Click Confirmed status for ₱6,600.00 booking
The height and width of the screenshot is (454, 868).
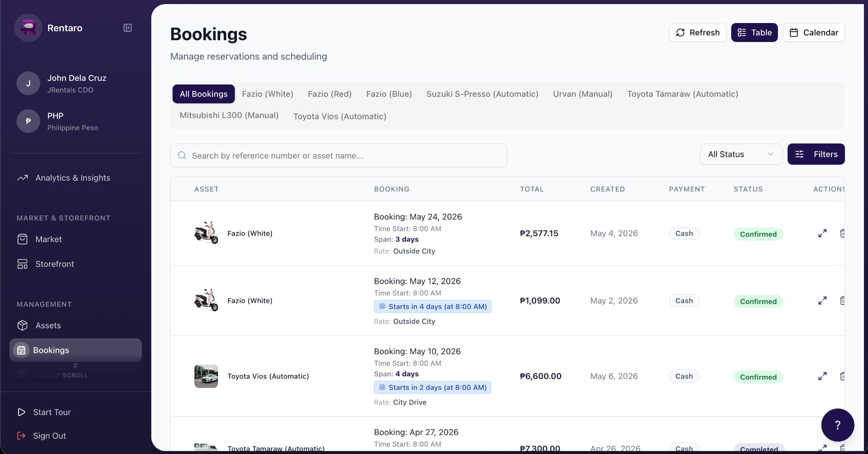coord(758,377)
